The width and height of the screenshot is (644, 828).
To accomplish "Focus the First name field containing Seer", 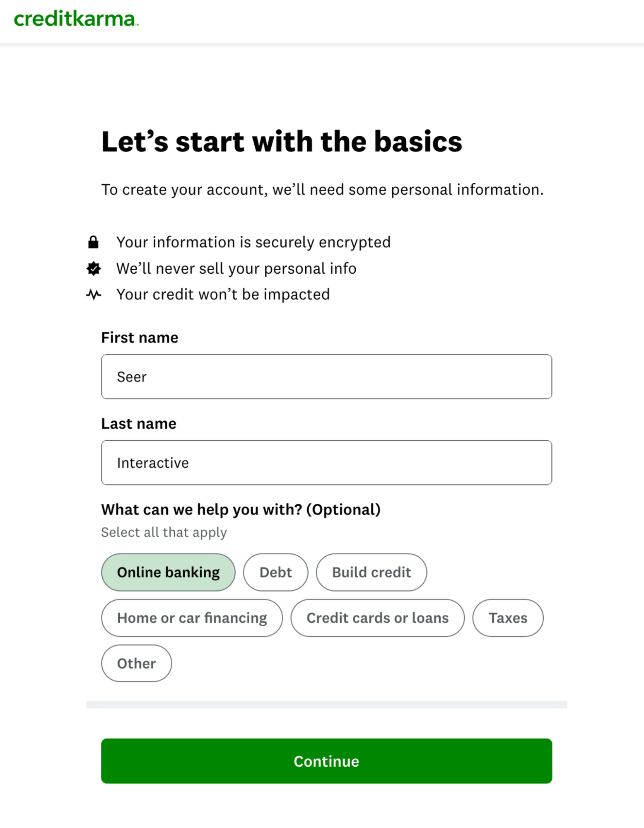I will 326,377.
